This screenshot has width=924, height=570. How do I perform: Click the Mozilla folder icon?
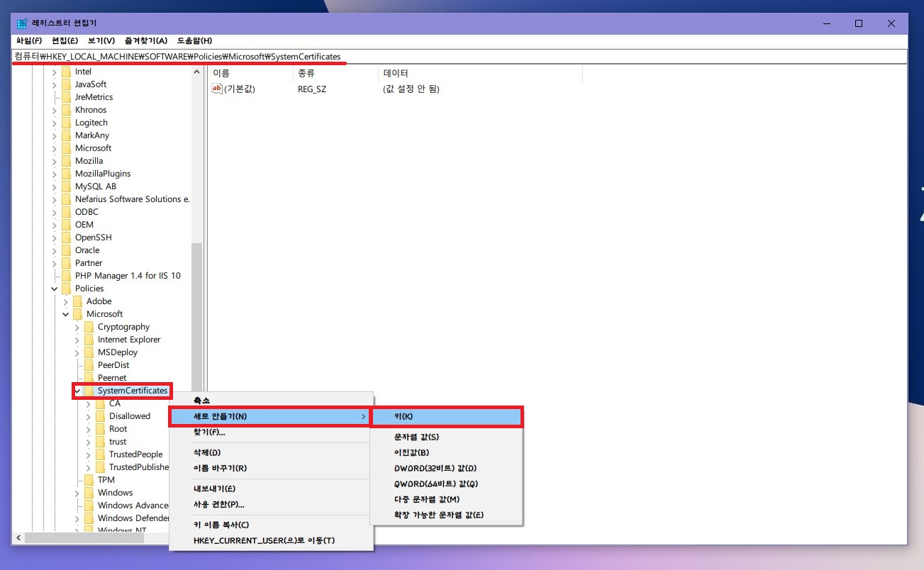pyautogui.click(x=66, y=161)
